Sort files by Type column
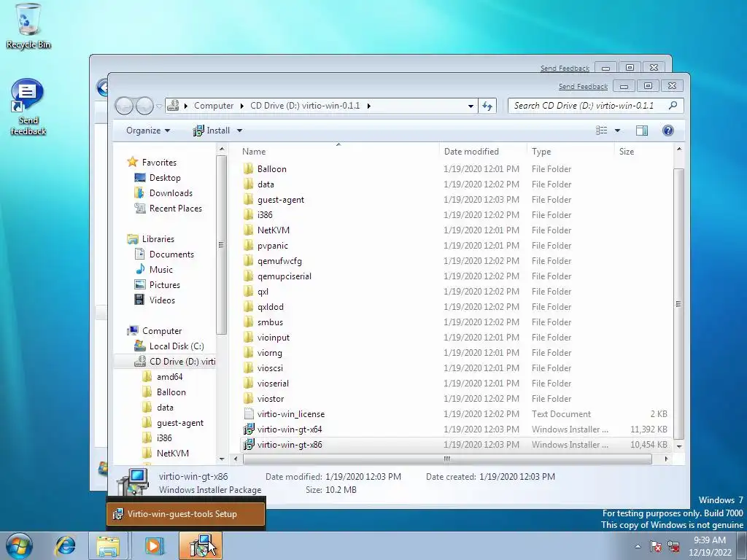Screen dimensions: 747x560 tap(570, 152)
